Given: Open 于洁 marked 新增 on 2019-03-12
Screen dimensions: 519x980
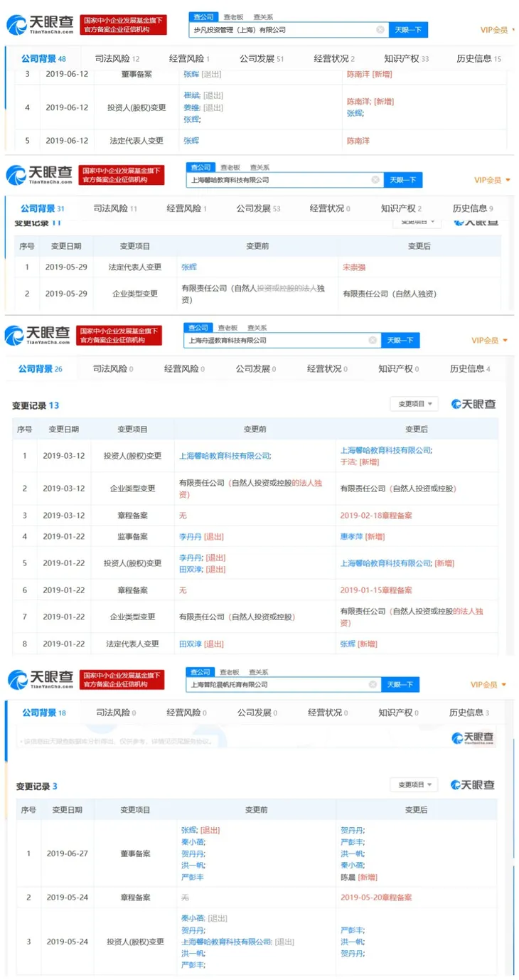Looking at the screenshot, I should pos(348,462).
